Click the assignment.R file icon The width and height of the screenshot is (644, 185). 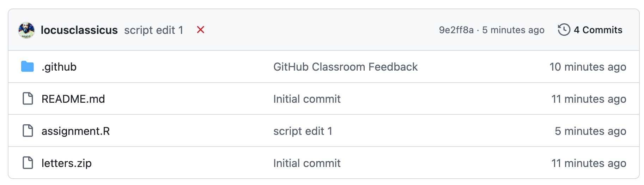tap(28, 131)
